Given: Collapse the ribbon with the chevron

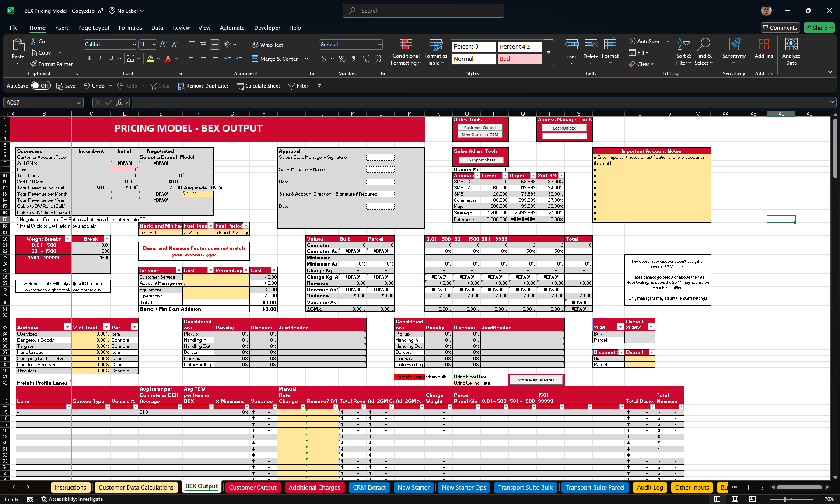Looking at the screenshot, I should point(830,72).
